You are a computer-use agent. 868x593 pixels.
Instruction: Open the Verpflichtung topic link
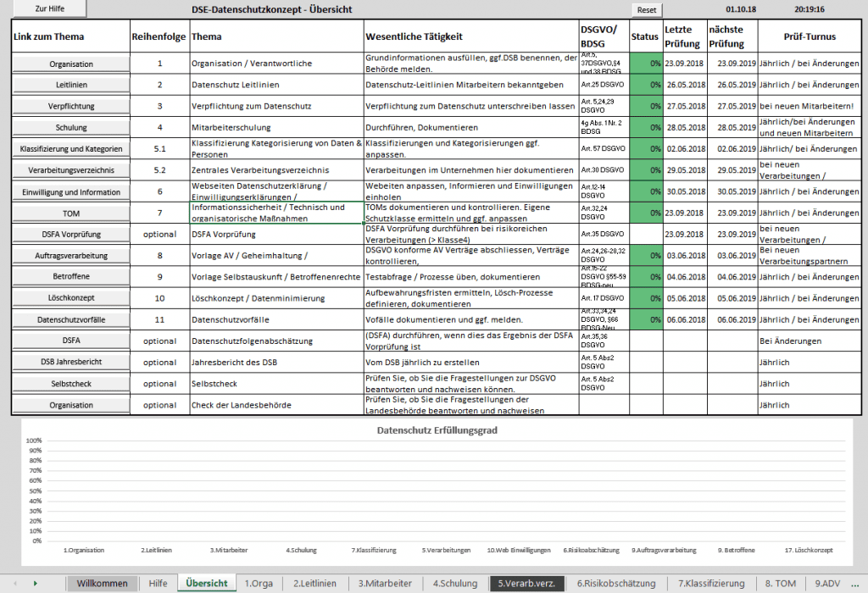70,106
